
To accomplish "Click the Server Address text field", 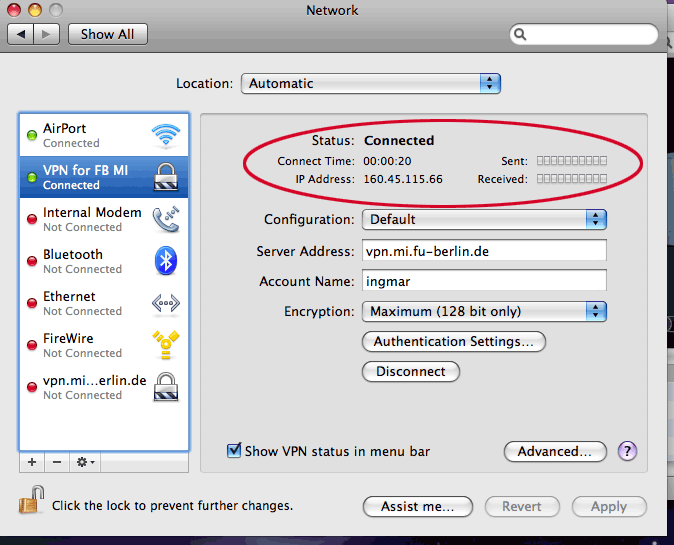I will (x=484, y=251).
